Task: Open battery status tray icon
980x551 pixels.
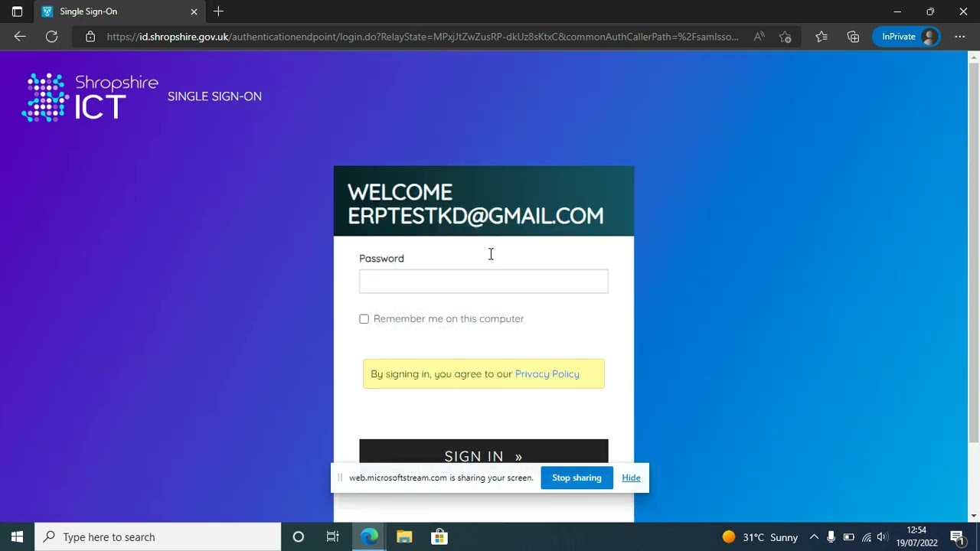Action: 848,536
